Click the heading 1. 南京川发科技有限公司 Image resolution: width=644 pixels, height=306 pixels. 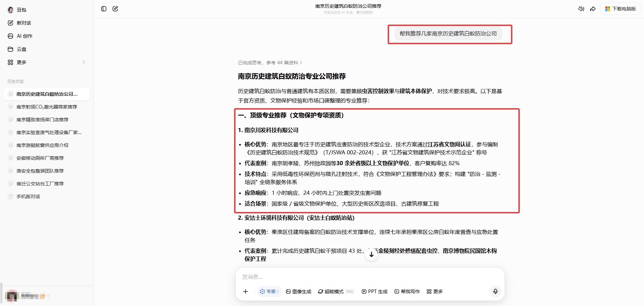click(x=268, y=130)
